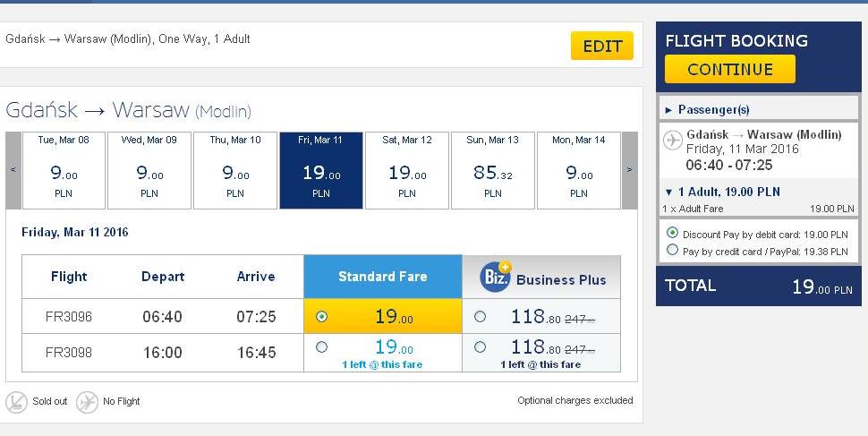Click the Standard Fare column header
The width and height of the screenshot is (868, 436).
[x=382, y=277]
